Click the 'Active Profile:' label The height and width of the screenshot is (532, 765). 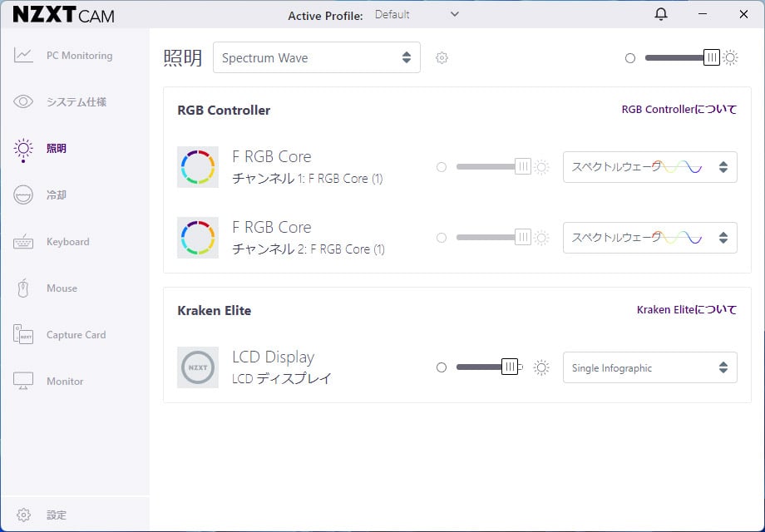point(325,16)
